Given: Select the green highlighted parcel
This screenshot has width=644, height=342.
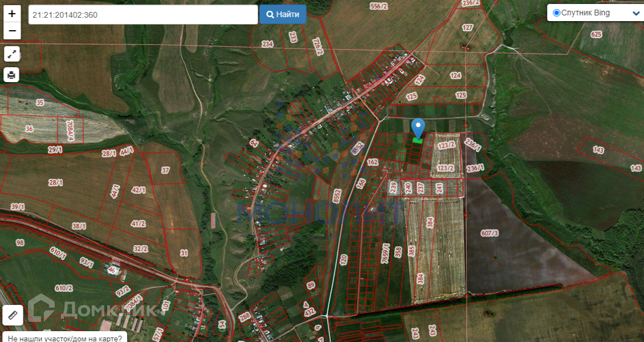Looking at the screenshot, I should (418, 141).
